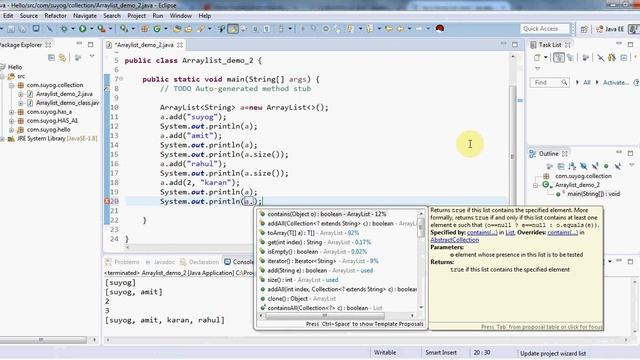
Task: Open the Run button dropdown arrow
Action: click(x=91, y=29)
